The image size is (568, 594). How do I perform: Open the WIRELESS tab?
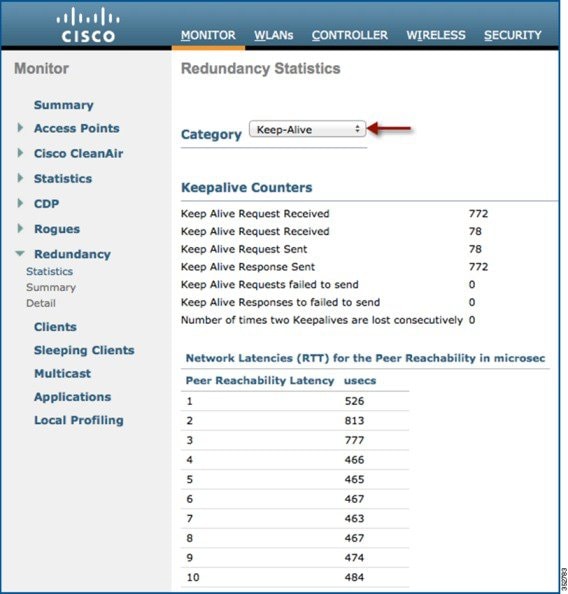pos(436,35)
